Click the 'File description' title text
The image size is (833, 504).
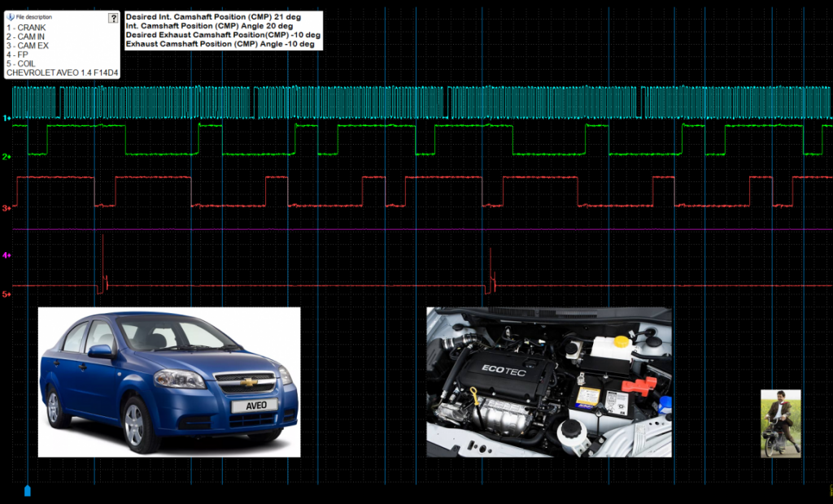pyautogui.click(x=34, y=17)
